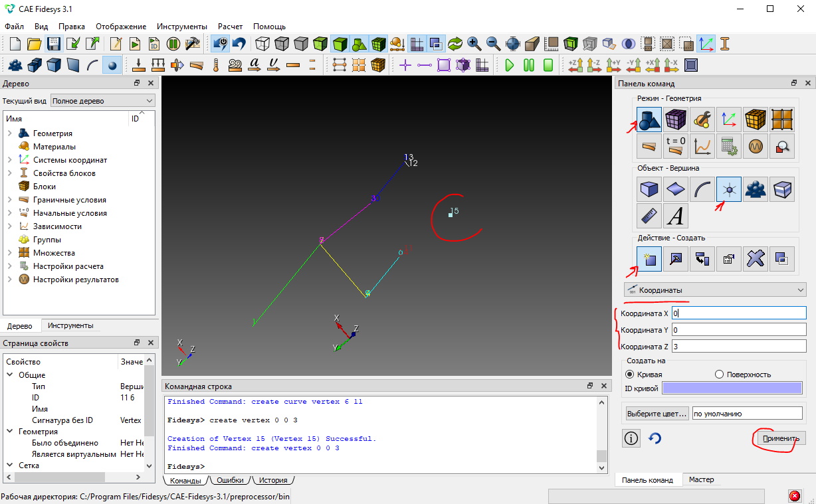This screenshot has height=504, width=816.
Task: Click the Open folder toolbar icon
Action: (x=34, y=44)
